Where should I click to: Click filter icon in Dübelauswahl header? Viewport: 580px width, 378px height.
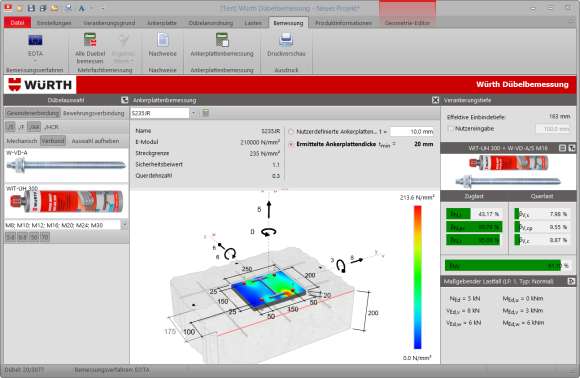coord(125,100)
